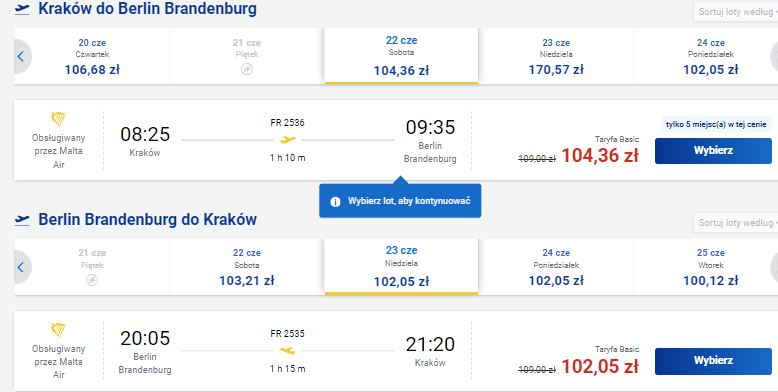Click no-flight icon under outbound 21 cze
778x392 pixels.
247,69
